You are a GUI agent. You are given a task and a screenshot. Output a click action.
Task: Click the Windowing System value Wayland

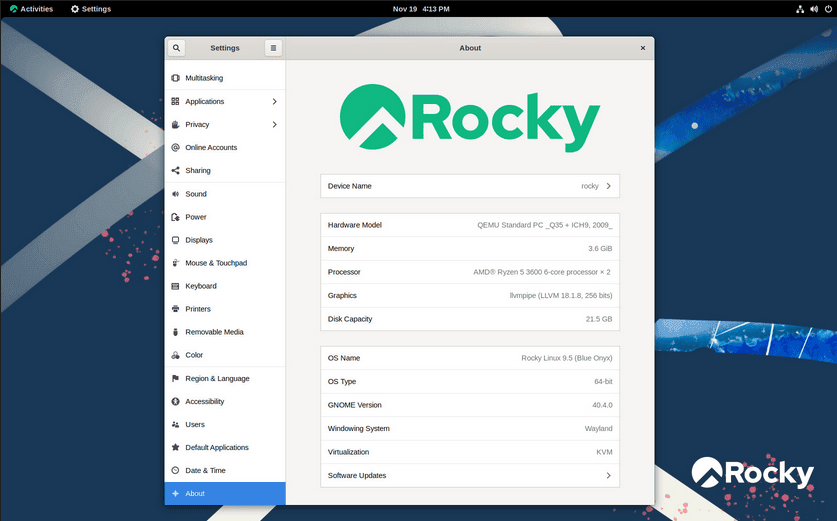click(598, 429)
